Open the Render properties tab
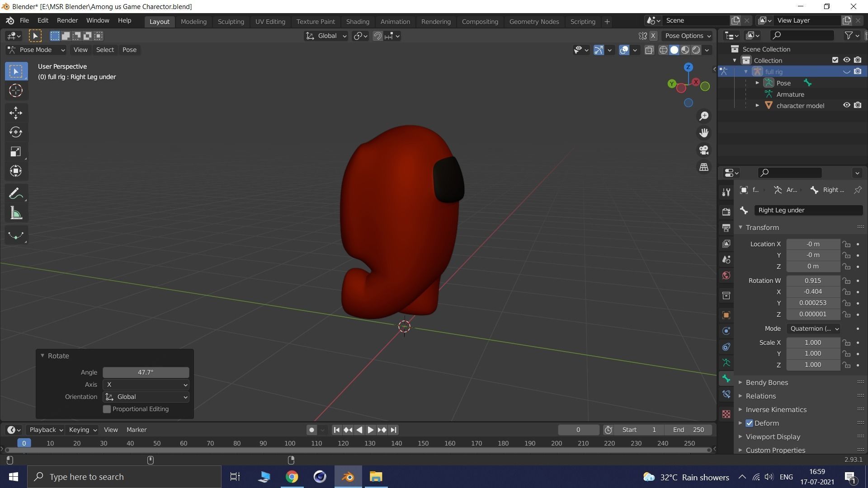The image size is (868, 488). (x=726, y=211)
